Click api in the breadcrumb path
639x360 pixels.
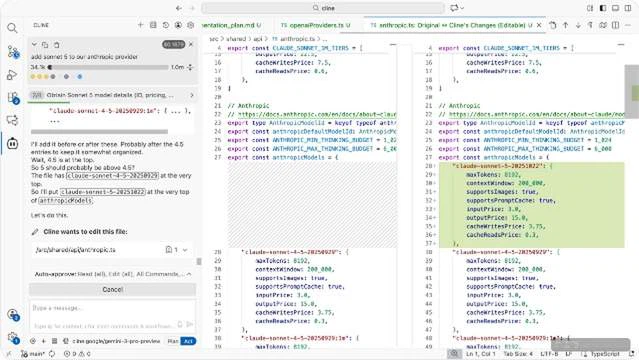(x=258, y=39)
